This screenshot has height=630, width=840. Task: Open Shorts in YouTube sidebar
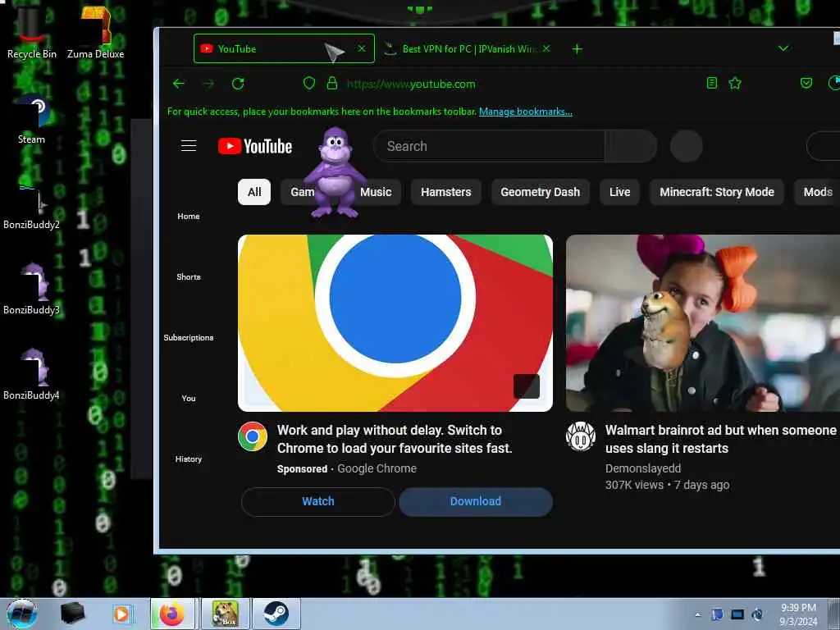tap(189, 276)
